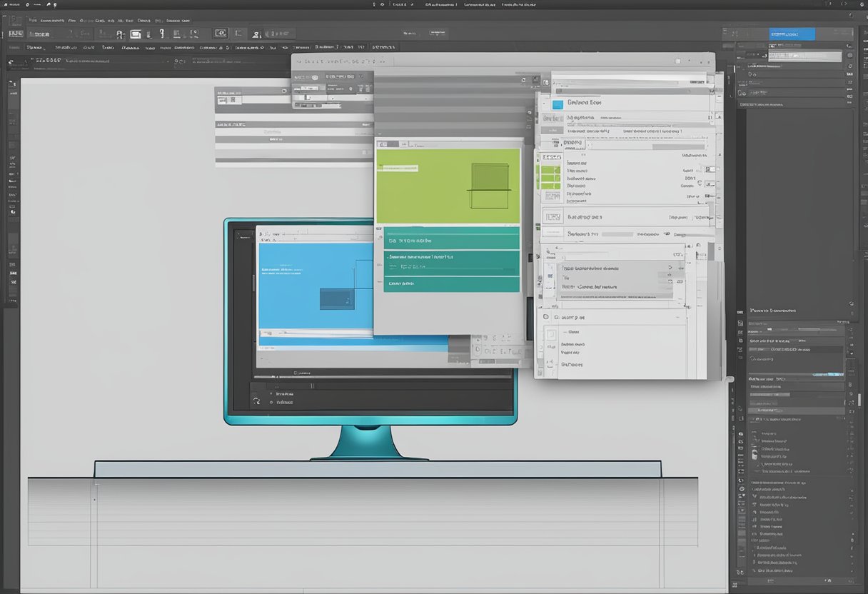Click the black circle tool in left toolbar
The width and height of the screenshot is (868, 594).
(x=12, y=211)
